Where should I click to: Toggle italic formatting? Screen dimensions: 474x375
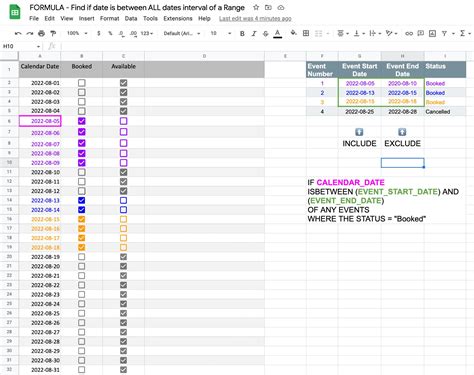(x=254, y=33)
